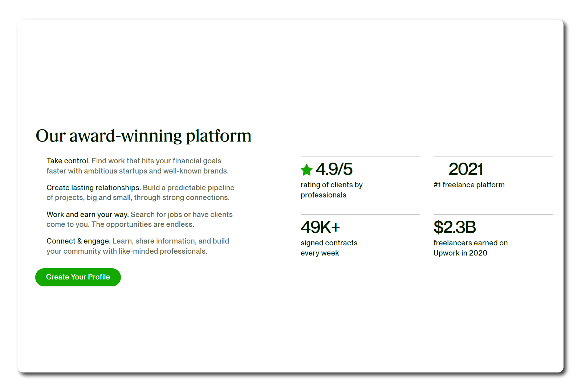Select the 4.9/5 rating figure

(x=334, y=169)
